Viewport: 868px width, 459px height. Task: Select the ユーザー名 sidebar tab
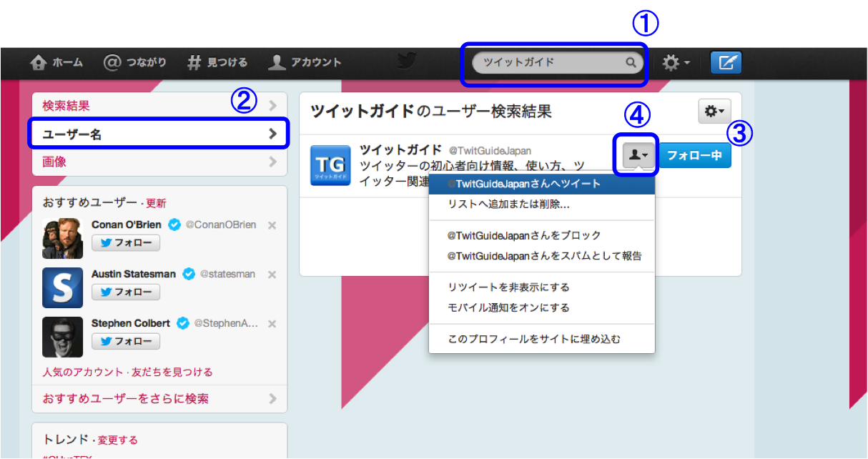[159, 134]
